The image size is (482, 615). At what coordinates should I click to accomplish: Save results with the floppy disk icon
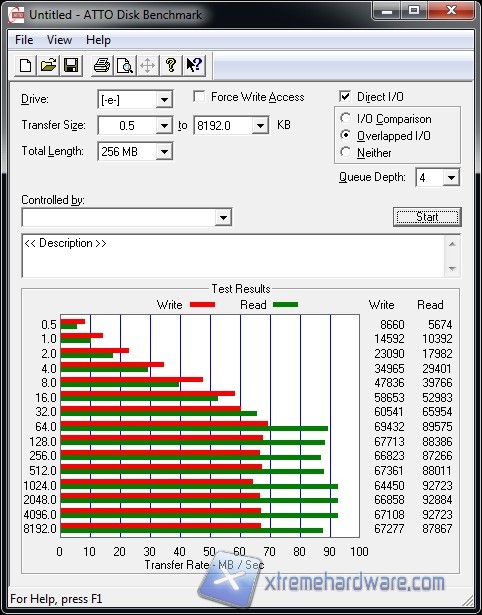pyautogui.click(x=71, y=66)
